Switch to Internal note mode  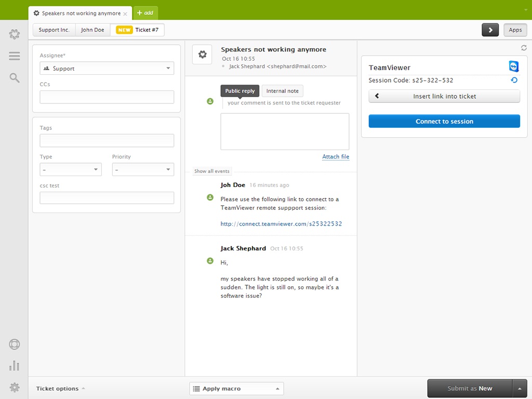[x=282, y=91]
